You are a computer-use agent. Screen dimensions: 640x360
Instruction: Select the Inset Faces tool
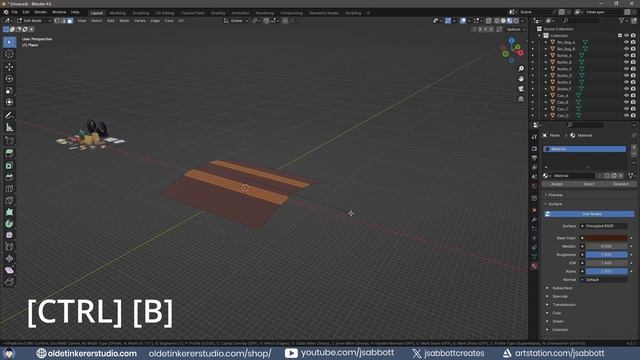tap(9, 166)
